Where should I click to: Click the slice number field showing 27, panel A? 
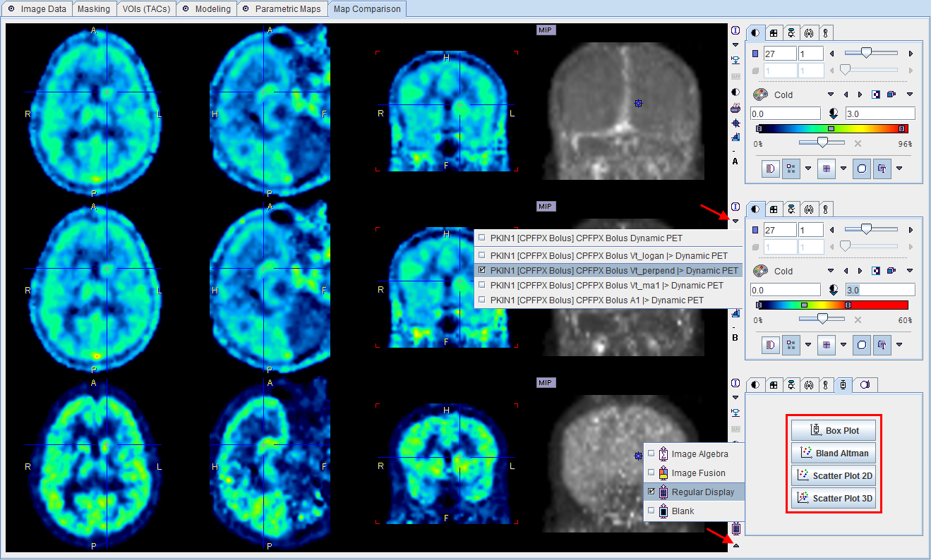[780, 54]
